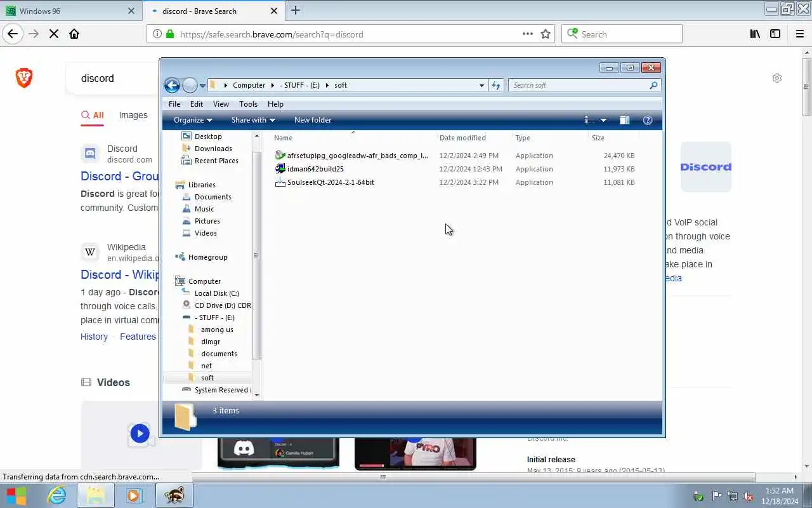Screen dimensions: 812x508
Task: Open the Videos library
Action: pyautogui.click(x=206, y=233)
